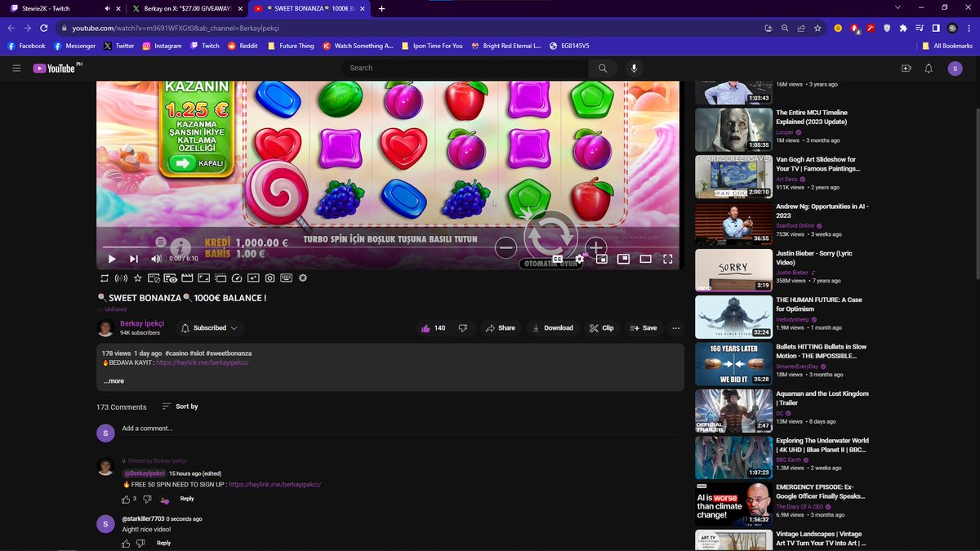Open the playback speed gauge icon
Screen dimensions: 980x551
click(237, 278)
